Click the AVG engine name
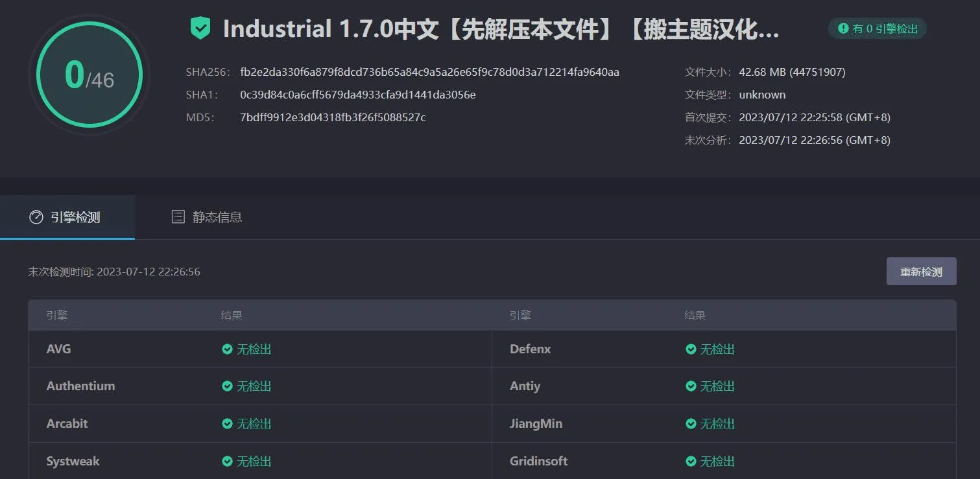Screen dimensions: 980x479 point(59,349)
